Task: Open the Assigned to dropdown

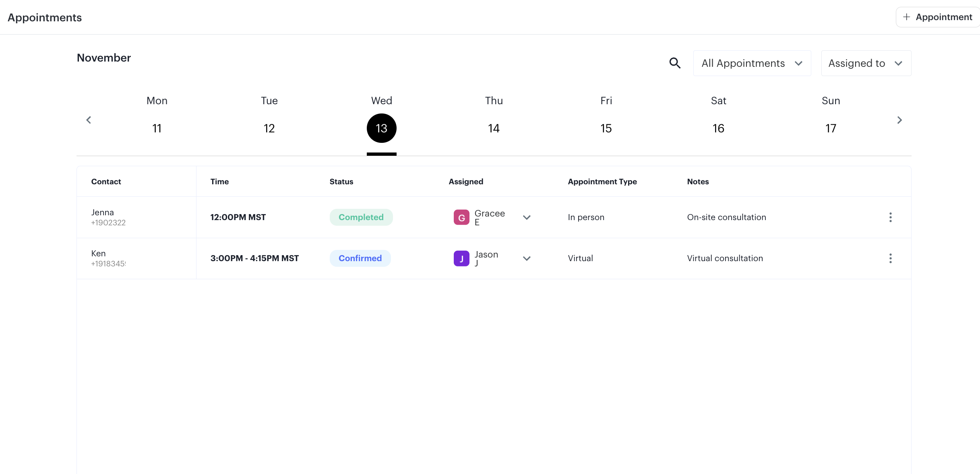Action: 866,63
